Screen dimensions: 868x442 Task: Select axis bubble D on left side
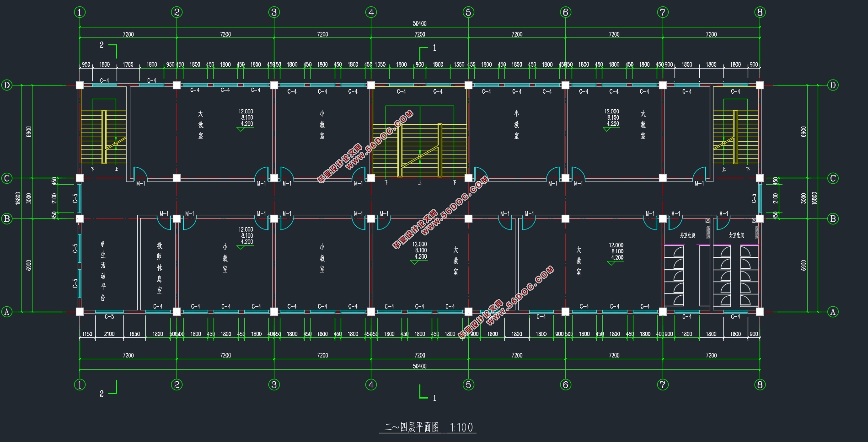(7, 85)
